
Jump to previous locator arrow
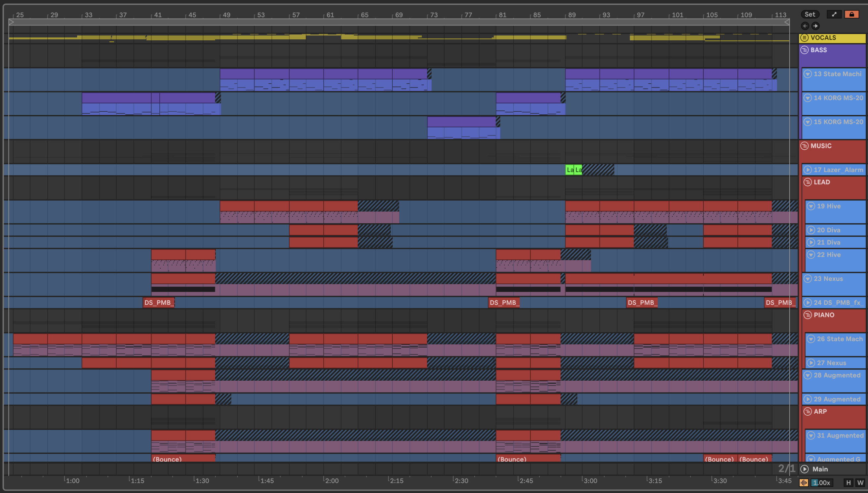pyautogui.click(x=805, y=26)
